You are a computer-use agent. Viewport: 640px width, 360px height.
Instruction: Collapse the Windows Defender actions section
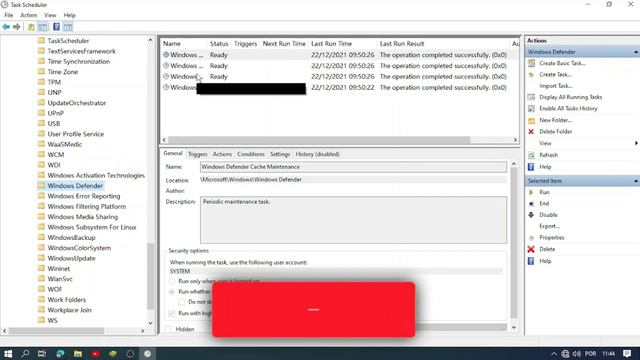tap(636, 52)
